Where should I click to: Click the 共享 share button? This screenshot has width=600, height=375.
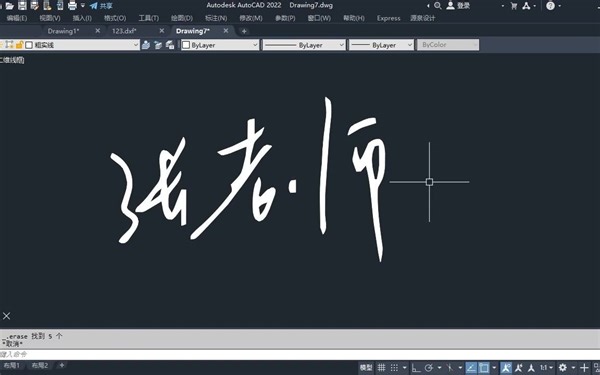[101, 6]
